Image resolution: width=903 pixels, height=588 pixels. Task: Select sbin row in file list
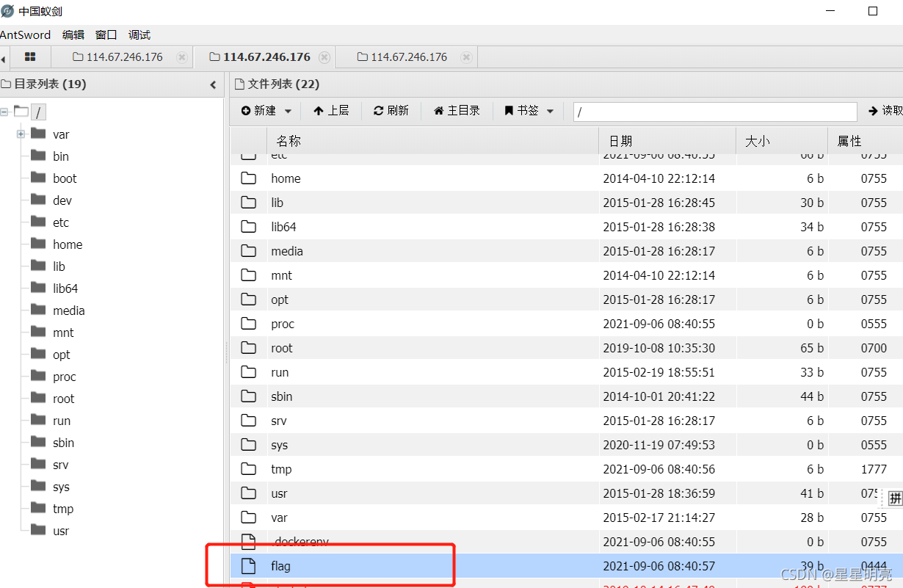(x=567, y=396)
